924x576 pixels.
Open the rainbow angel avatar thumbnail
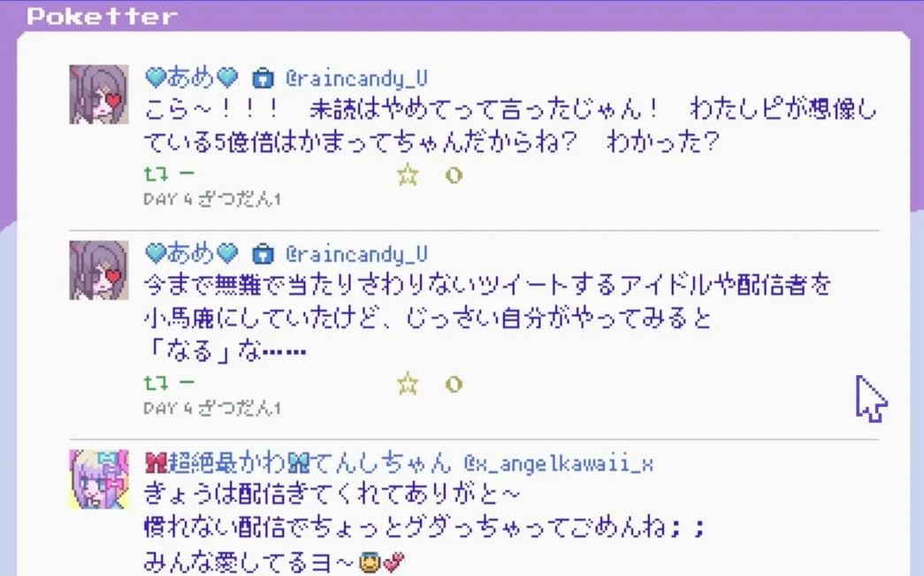[99, 480]
